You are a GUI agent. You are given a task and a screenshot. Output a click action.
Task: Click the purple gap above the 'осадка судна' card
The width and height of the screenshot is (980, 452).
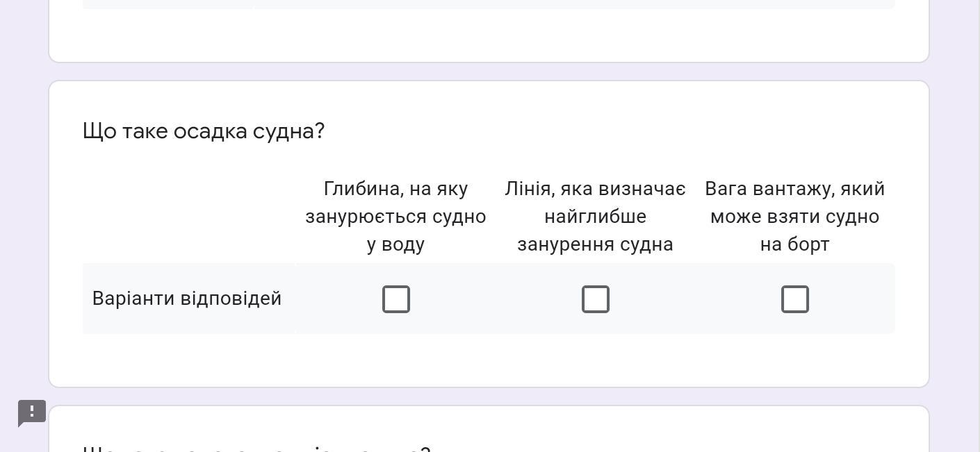(488, 72)
